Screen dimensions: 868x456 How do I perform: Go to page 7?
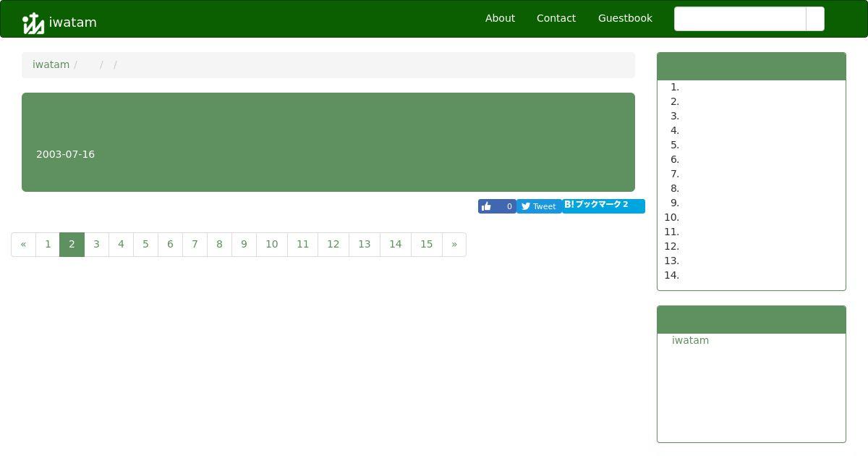[195, 244]
